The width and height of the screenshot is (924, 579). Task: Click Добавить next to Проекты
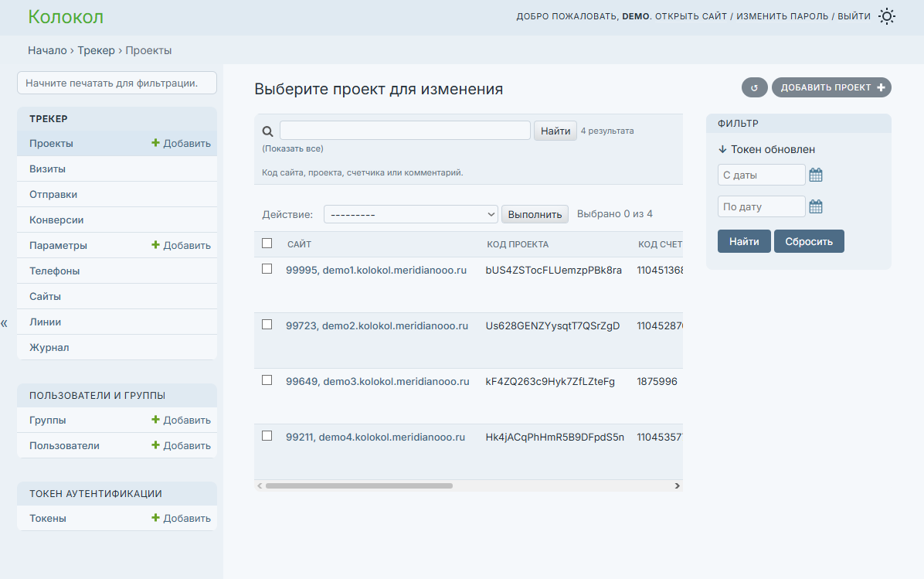pyautogui.click(x=181, y=143)
